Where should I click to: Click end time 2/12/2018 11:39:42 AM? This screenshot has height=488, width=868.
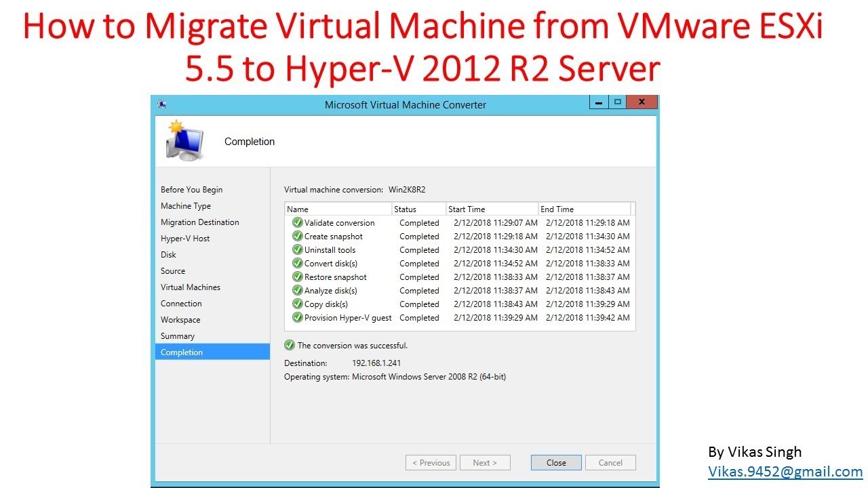coord(587,318)
